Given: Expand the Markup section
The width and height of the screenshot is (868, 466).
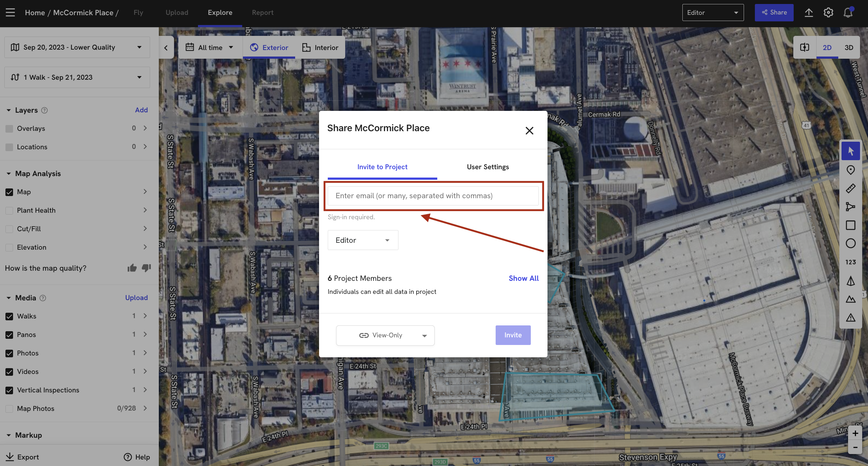Looking at the screenshot, I should pos(9,435).
